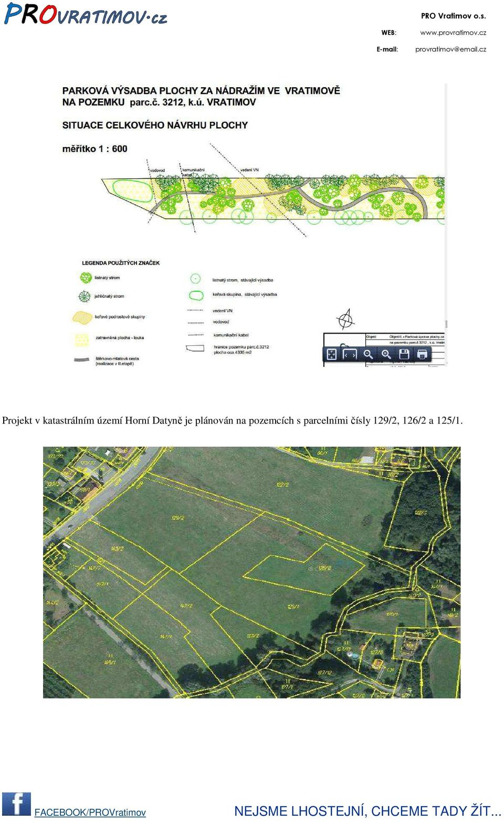Click the provratimov@email.cz email address
This screenshot has width=504, height=821.
pos(450,49)
